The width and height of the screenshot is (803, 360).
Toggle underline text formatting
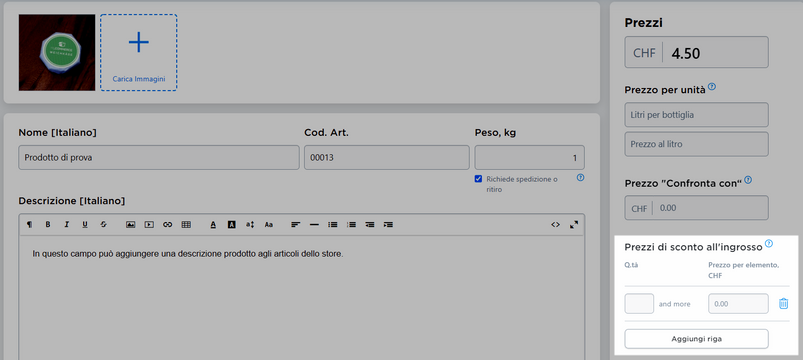coord(85,224)
